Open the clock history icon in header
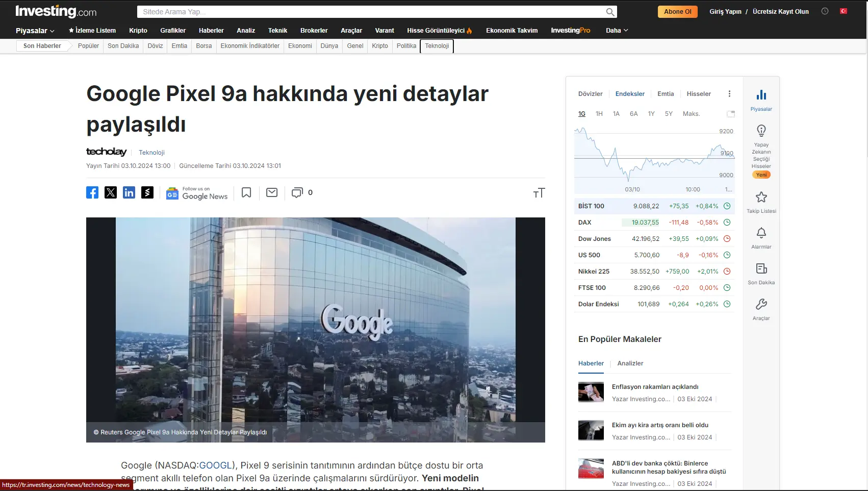 click(x=825, y=11)
